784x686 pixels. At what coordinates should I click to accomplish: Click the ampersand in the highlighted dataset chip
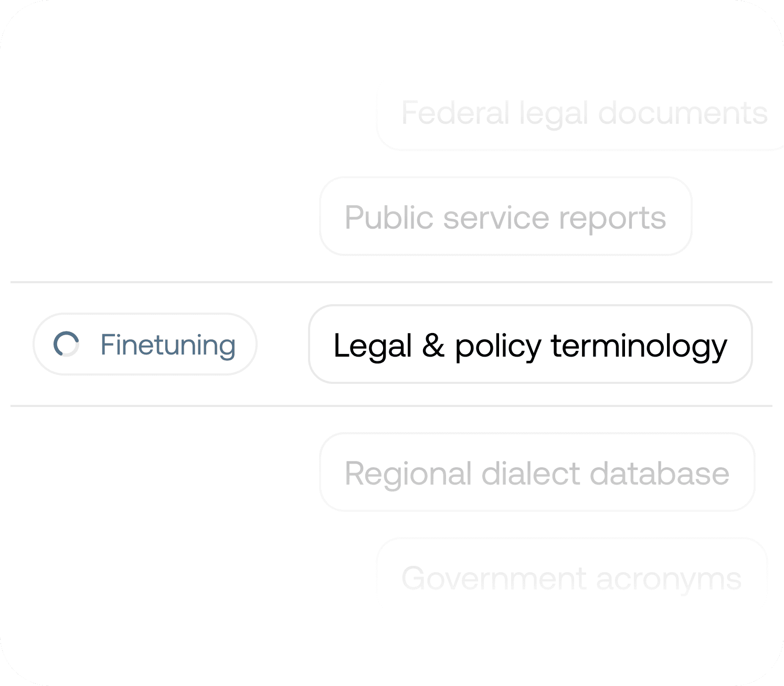(433, 345)
